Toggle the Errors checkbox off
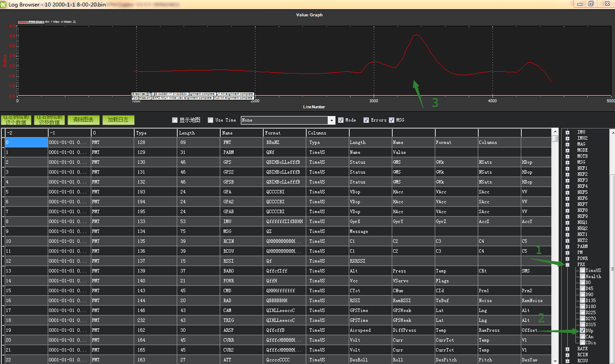 366,120
